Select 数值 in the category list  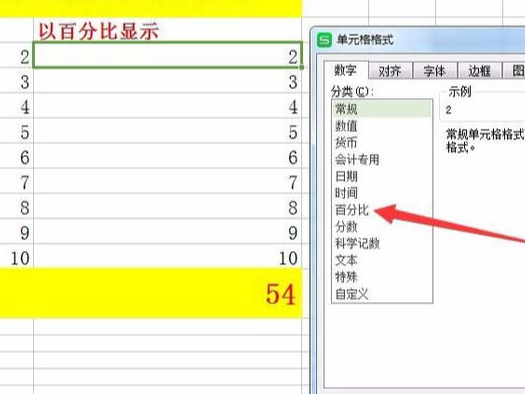(382, 126)
